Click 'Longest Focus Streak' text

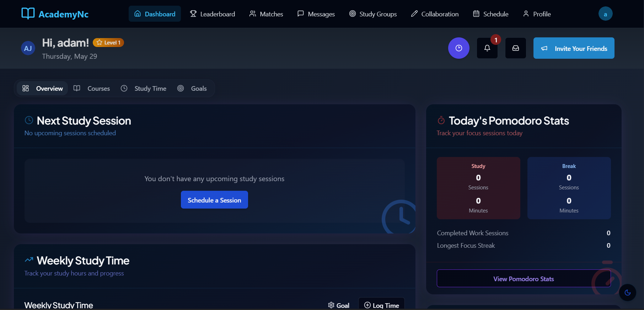coord(466,245)
